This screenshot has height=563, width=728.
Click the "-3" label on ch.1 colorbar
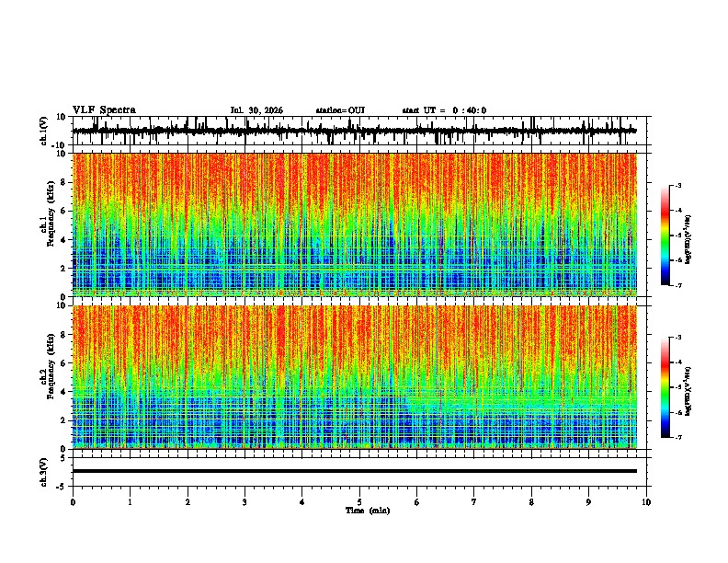pos(678,185)
